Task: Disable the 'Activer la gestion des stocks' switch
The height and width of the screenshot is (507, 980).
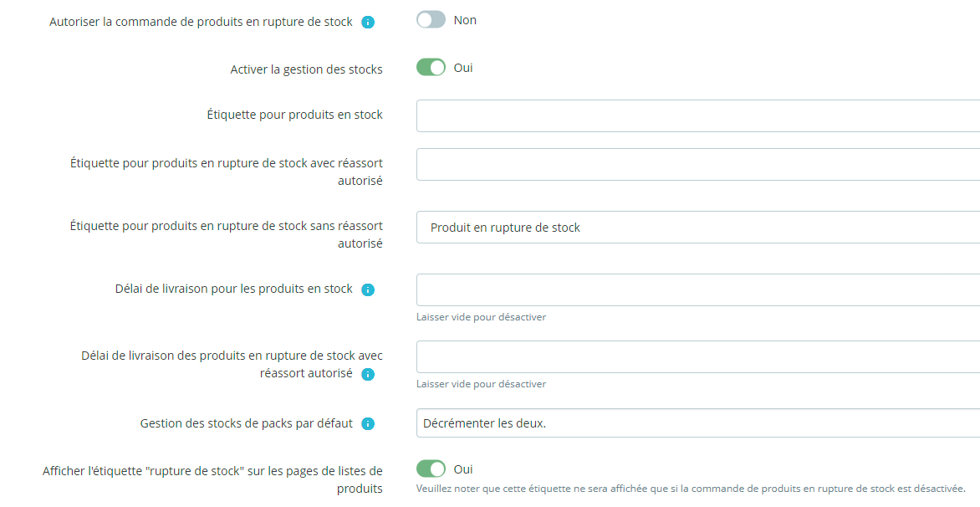Action: [x=431, y=68]
